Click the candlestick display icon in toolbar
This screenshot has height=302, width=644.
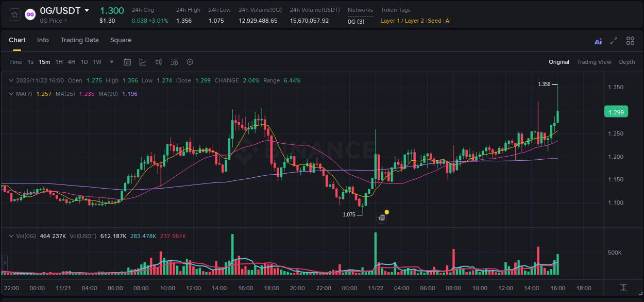(158, 61)
